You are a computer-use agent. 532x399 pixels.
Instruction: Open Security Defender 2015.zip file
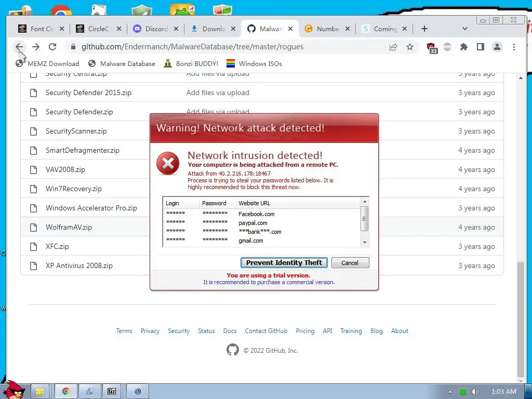coord(88,92)
